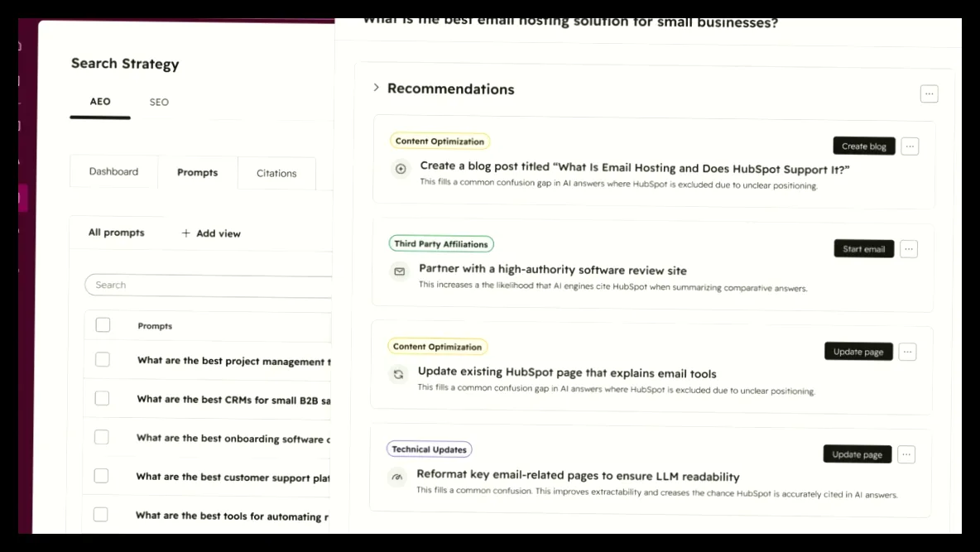Screen dimensions: 980x552
Task: Open ellipsis menu on Reformat key email-related pages card
Action: coord(906,454)
